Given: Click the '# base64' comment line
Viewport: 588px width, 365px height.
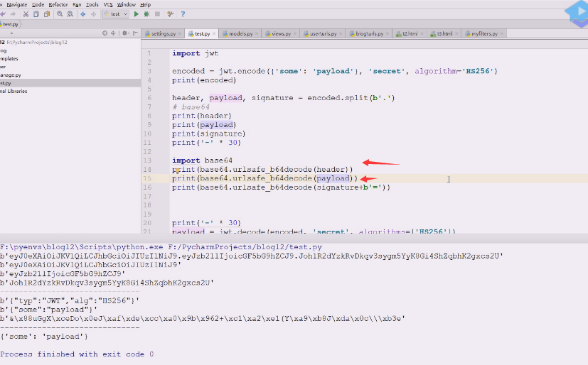Looking at the screenshot, I should [x=191, y=107].
